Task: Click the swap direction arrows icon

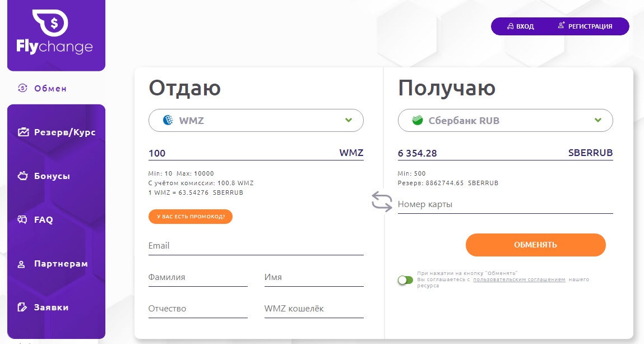Action: [x=382, y=201]
